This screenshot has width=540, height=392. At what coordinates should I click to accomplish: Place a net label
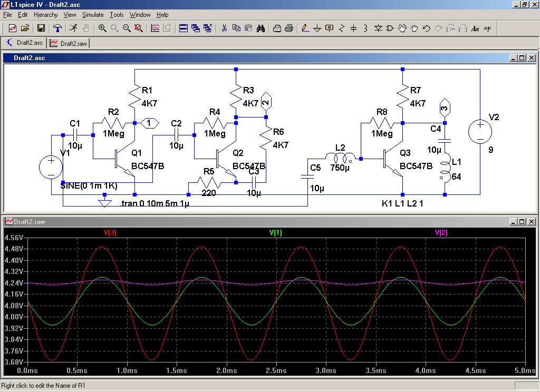point(329,28)
